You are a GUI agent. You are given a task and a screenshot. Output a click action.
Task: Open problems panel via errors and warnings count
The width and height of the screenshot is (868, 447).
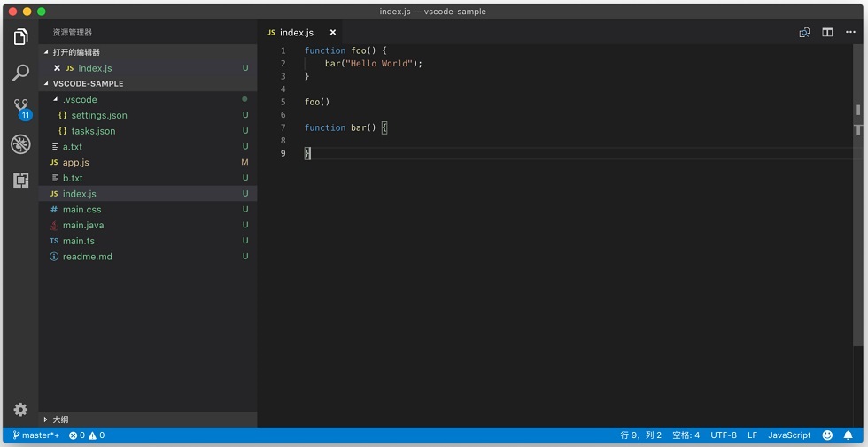point(87,435)
